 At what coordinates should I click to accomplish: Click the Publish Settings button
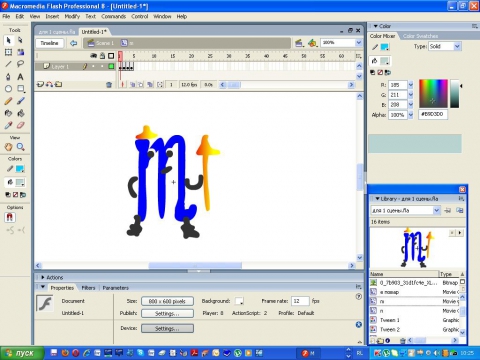click(x=167, y=313)
